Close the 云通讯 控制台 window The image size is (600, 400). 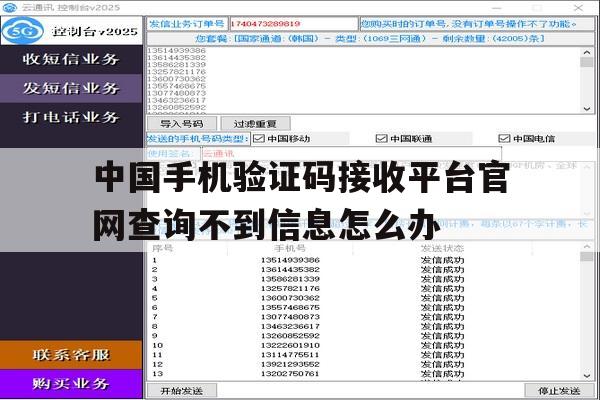[578, 7]
